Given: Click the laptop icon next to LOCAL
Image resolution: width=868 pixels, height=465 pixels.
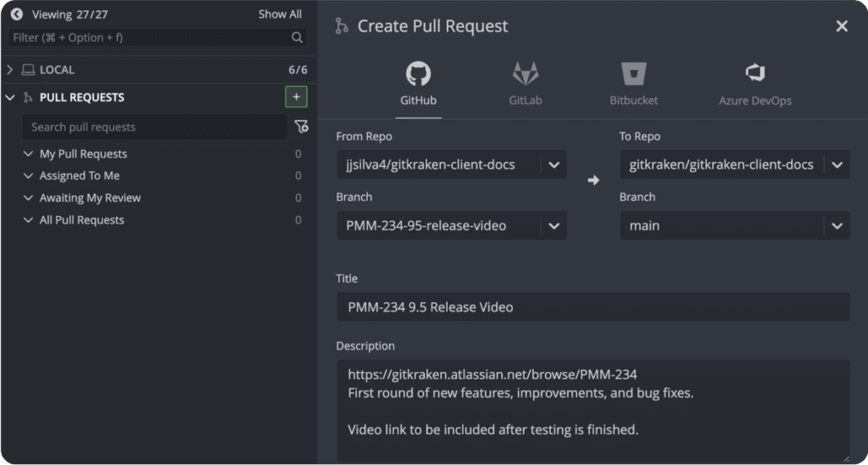Looking at the screenshot, I should pos(28,69).
